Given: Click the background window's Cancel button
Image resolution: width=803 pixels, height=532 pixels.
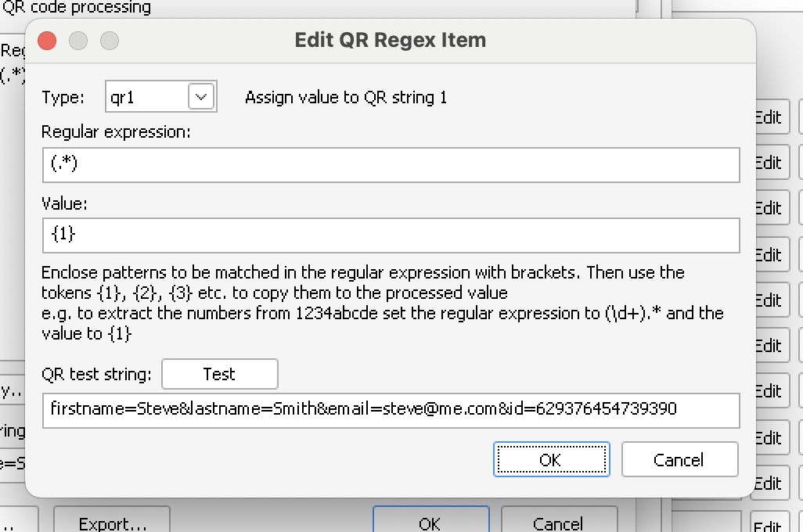Looking at the screenshot, I should [558, 523].
